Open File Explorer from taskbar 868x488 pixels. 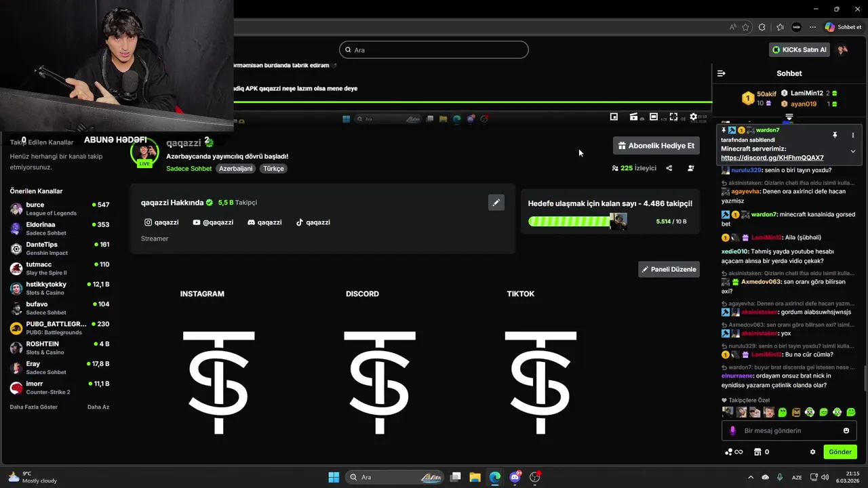475,477
